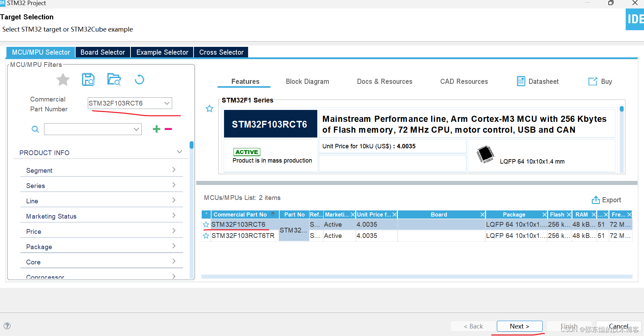Remove the Frequency column
The width and height of the screenshot is (644, 336).
coord(629,214)
